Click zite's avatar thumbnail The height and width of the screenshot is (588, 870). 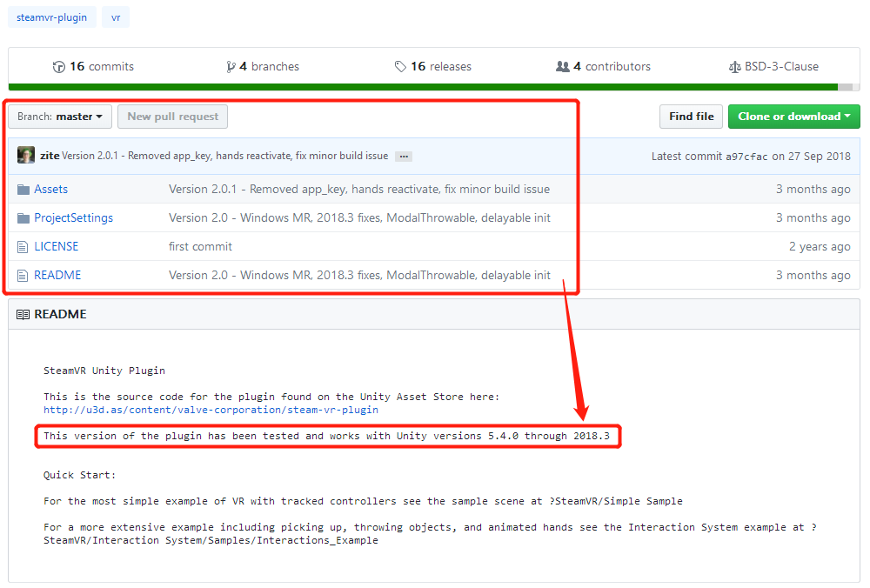tap(26, 156)
